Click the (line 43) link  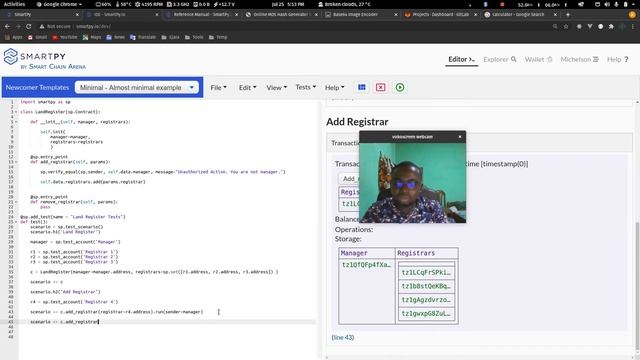click(343, 338)
